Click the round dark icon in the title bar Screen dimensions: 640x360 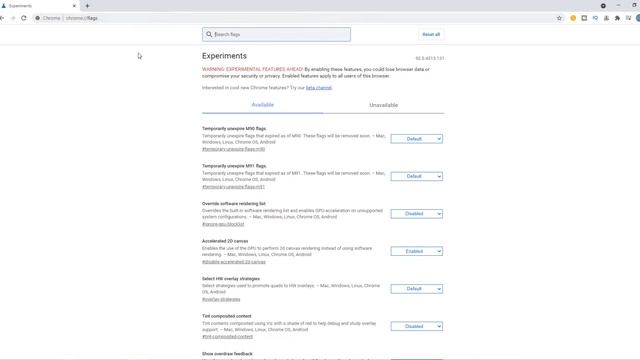[603, 6]
